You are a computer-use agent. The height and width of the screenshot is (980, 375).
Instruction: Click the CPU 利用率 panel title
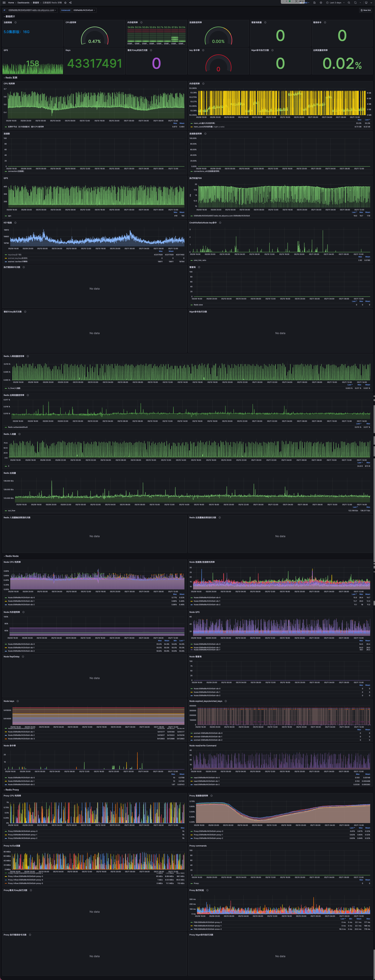point(9,84)
